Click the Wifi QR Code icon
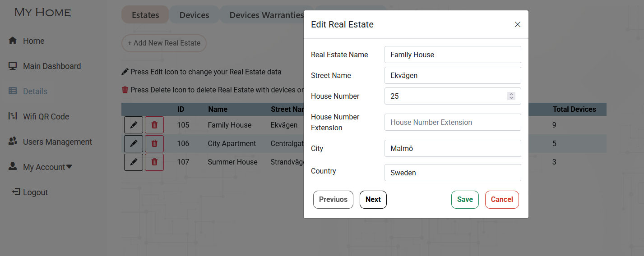The height and width of the screenshot is (256, 644). click(13, 116)
